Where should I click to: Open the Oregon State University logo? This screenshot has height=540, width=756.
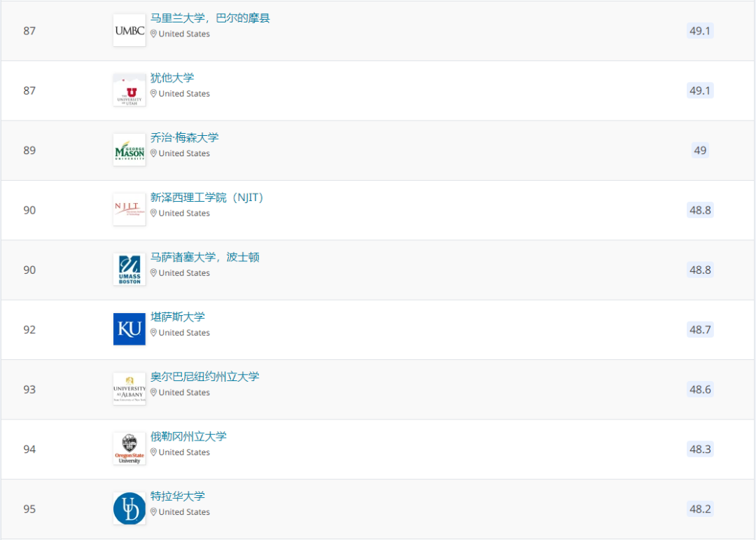click(129, 449)
